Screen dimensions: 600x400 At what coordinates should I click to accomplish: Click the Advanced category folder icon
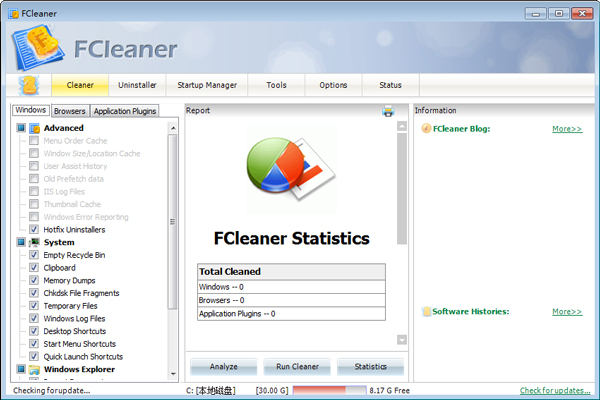[x=34, y=128]
